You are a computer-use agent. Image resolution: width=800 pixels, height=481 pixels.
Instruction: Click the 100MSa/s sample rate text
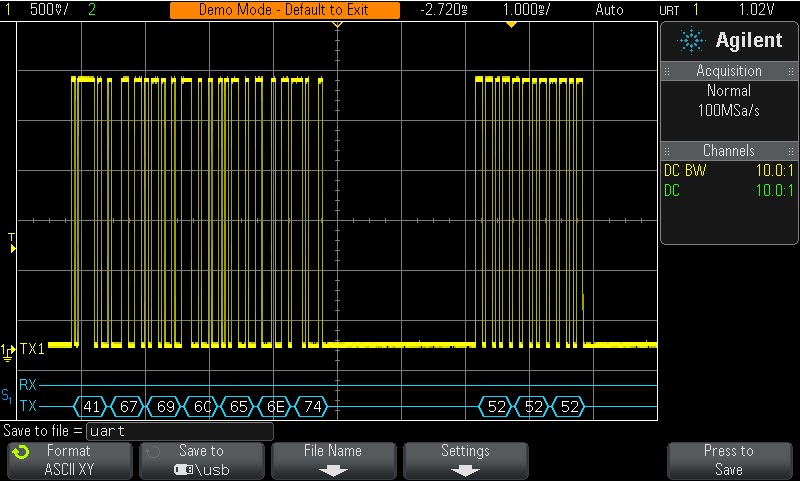(729, 110)
